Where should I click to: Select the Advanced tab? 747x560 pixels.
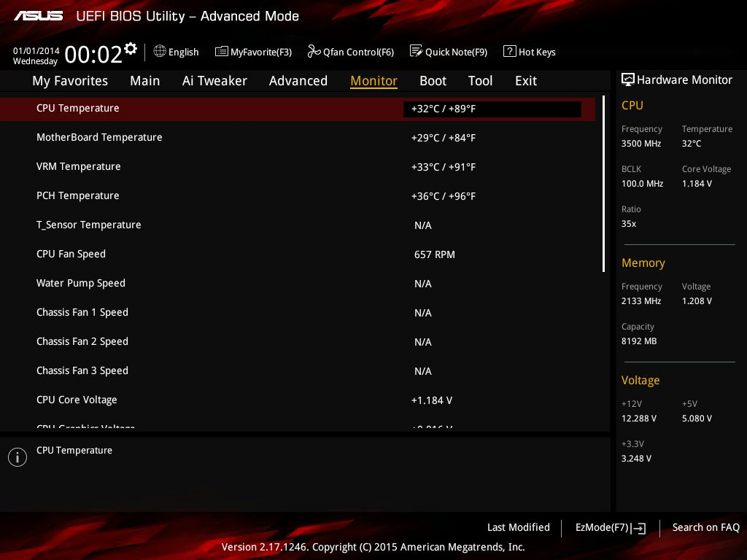click(x=298, y=81)
